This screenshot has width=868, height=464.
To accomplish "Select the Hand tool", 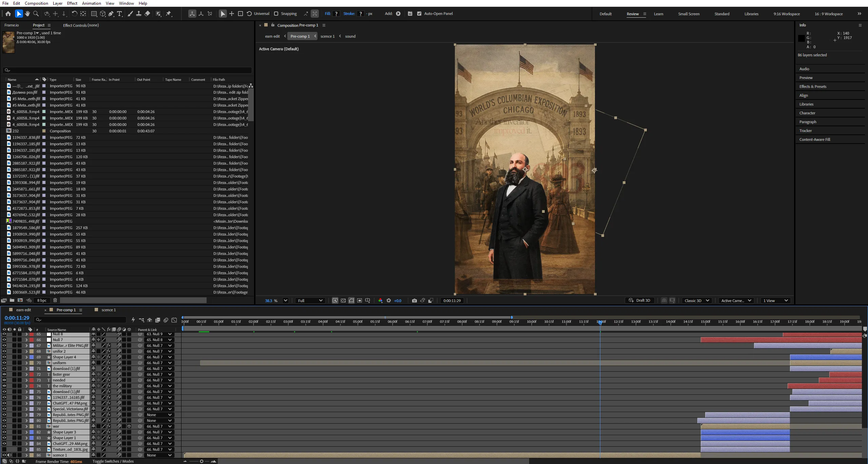I will coord(27,14).
